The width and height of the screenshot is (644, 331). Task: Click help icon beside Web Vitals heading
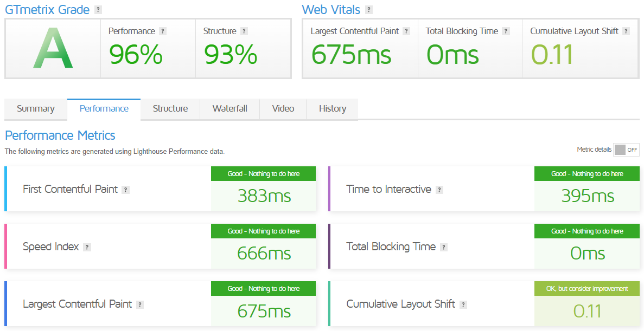point(369,10)
